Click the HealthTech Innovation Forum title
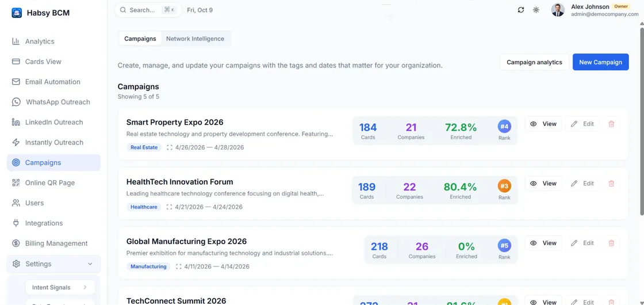This screenshot has width=644, height=305. point(179,182)
